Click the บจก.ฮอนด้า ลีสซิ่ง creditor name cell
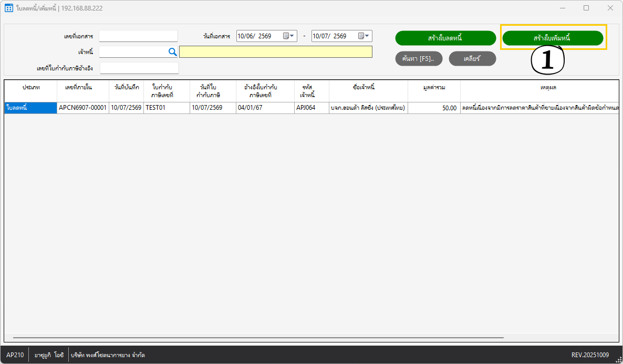This screenshot has height=364, width=623. 368,108
